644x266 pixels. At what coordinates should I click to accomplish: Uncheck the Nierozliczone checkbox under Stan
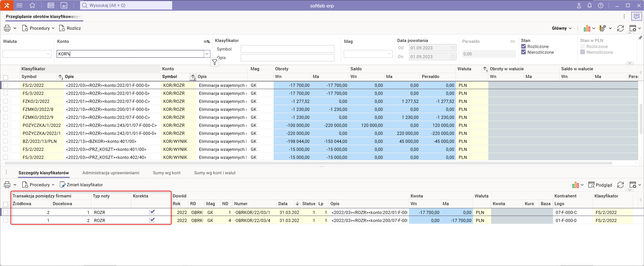[x=524, y=52]
